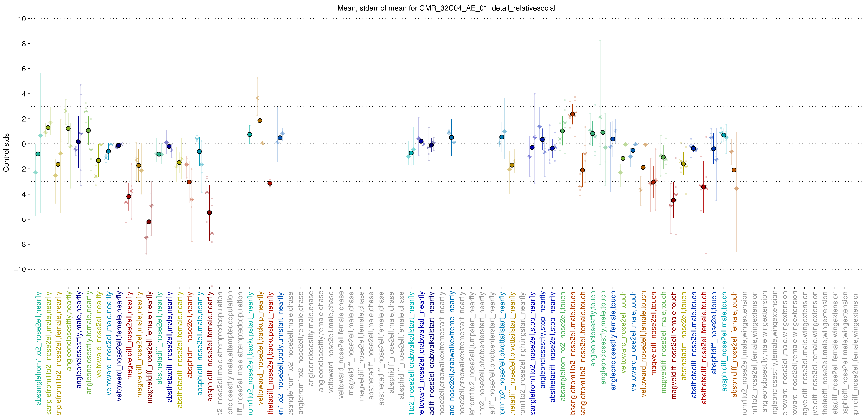The height and width of the screenshot is (415, 868).
Task: Select x-axis label 'absanglefrom1to2_nose2ell,touch'
Action: point(563,346)
